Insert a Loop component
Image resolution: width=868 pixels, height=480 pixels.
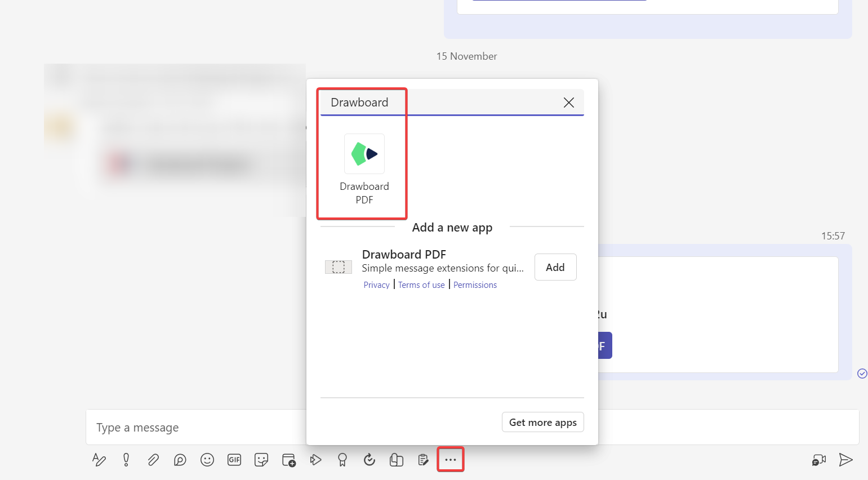[x=180, y=460]
